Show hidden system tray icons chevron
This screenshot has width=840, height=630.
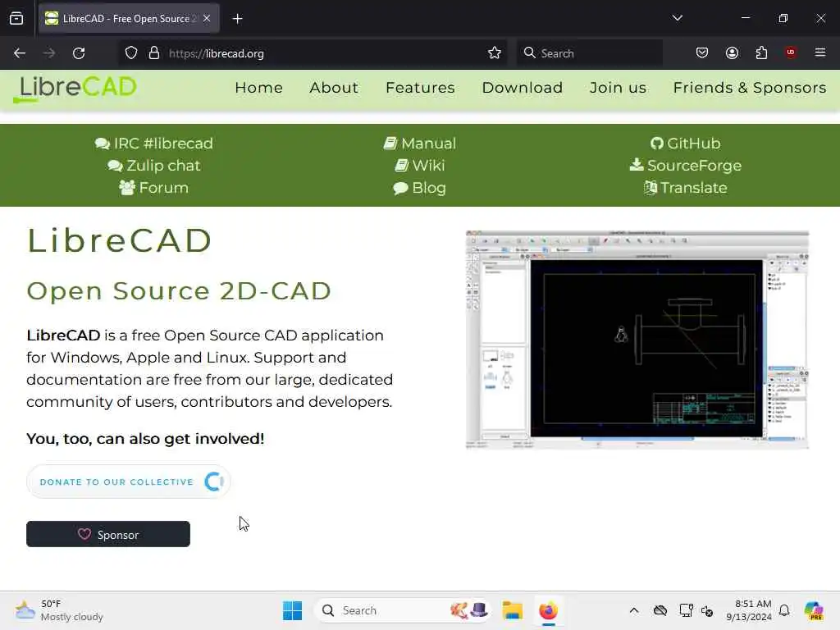pyautogui.click(x=634, y=610)
